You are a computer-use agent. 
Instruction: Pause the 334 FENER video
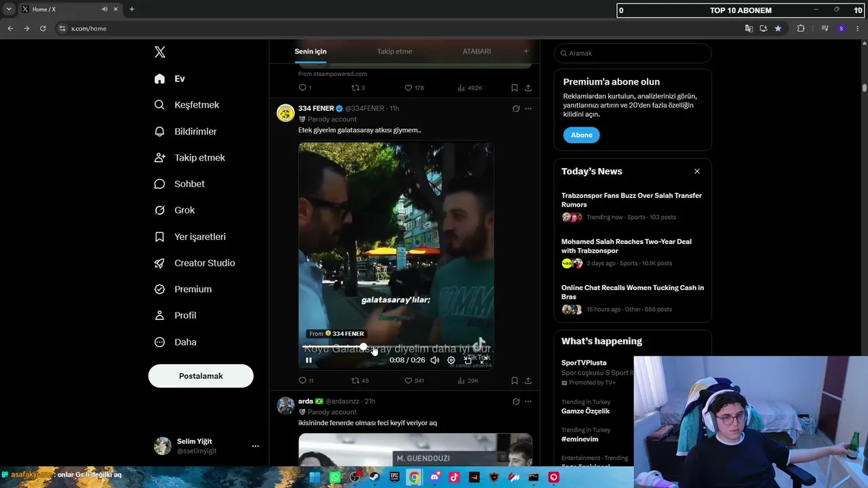coord(309,361)
